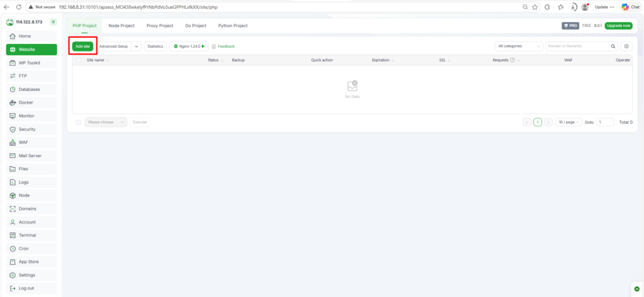Click the WAF firewall sidebar icon
This screenshot has width=644, height=297.
click(x=13, y=142)
